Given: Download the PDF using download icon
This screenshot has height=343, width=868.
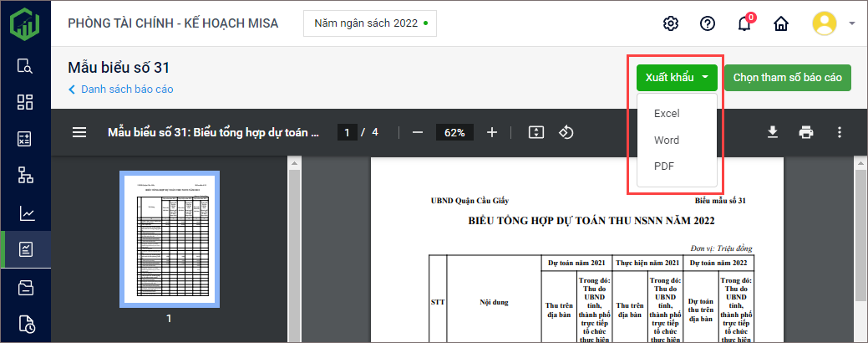Looking at the screenshot, I should point(773,132).
